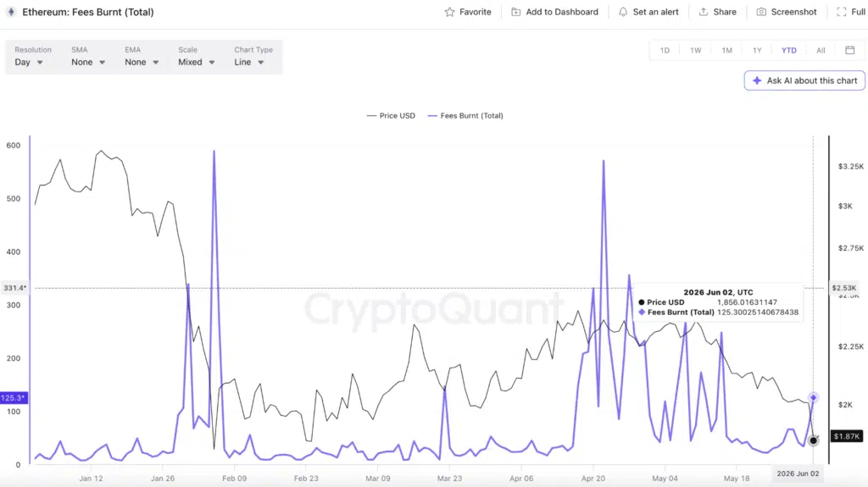868x487 pixels.
Task: Click the 125.3 fees axis label
Action: [x=14, y=397]
